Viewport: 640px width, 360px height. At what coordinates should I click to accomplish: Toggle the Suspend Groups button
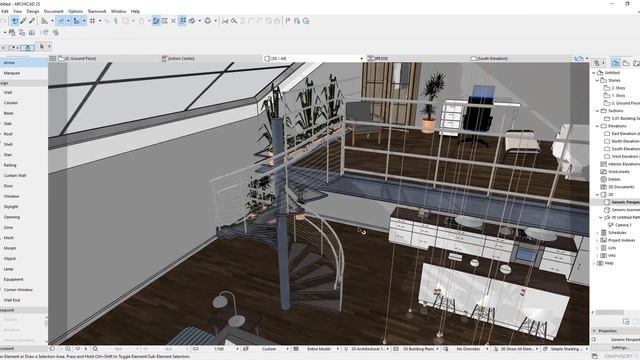click(182, 20)
